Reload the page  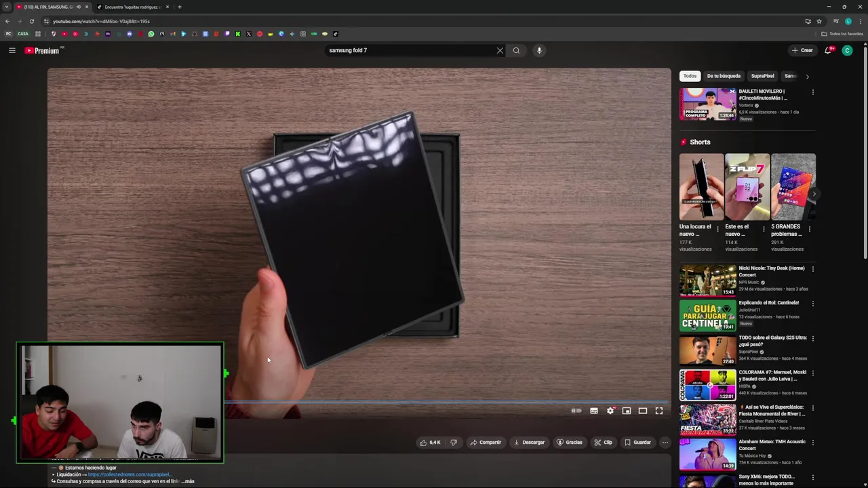31,21
